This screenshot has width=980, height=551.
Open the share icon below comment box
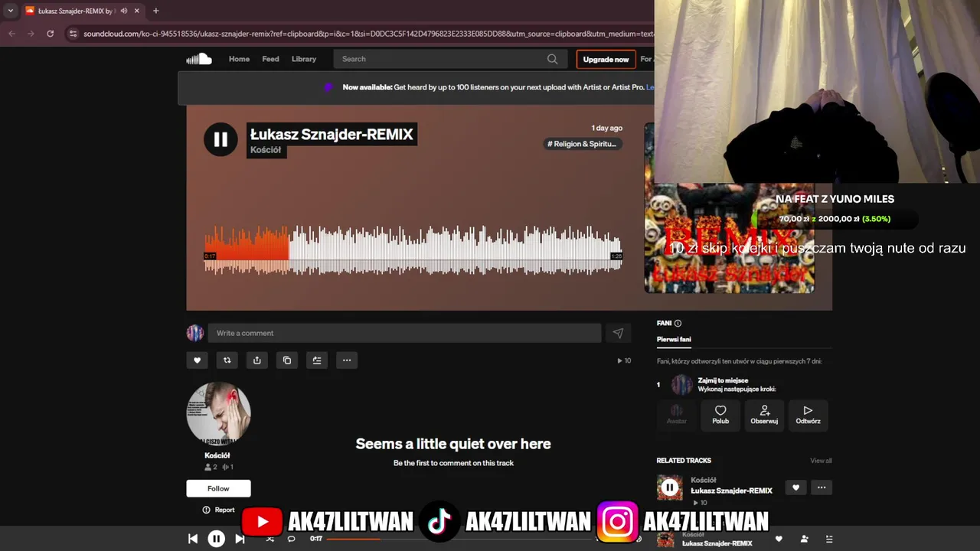tap(256, 360)
